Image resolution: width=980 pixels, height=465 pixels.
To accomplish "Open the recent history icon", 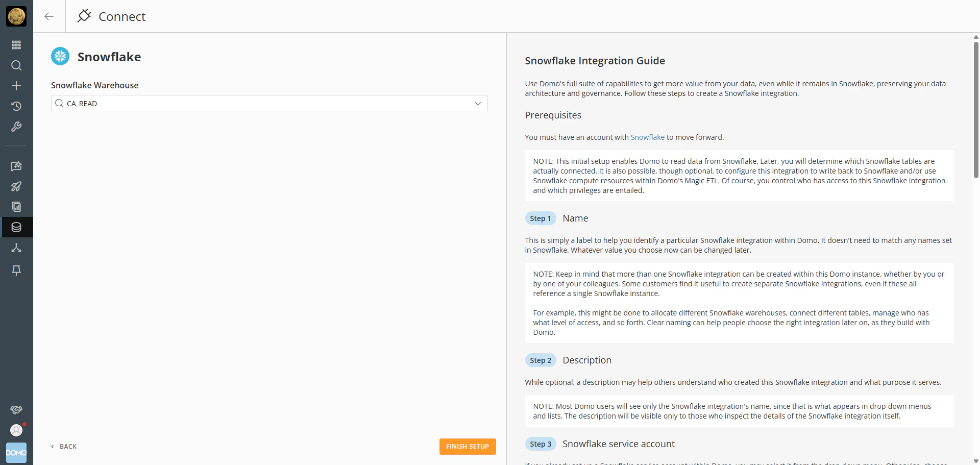I will [x=16, y=106].
